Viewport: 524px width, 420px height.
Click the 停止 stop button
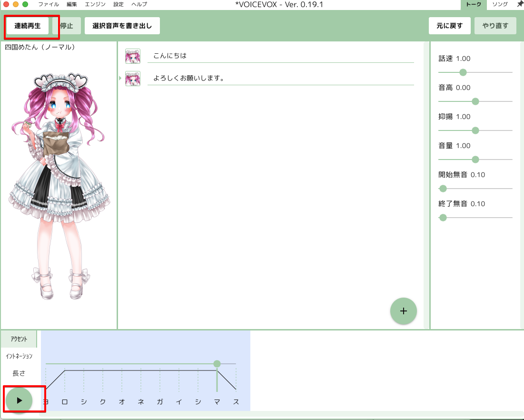pyautogui.click(x=67, y=26)
